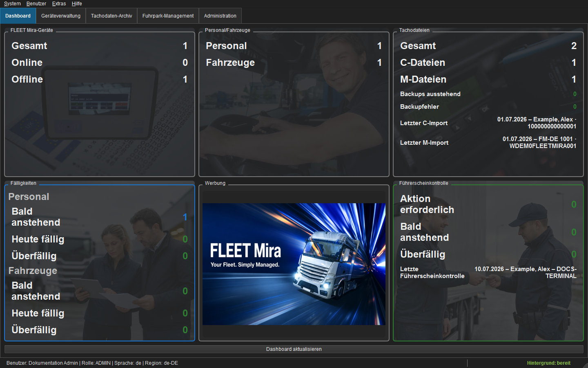Click the FLEET Mira advertisement banner
The width and height of the screenshot is (588, 368).
(x=294, y=264)
